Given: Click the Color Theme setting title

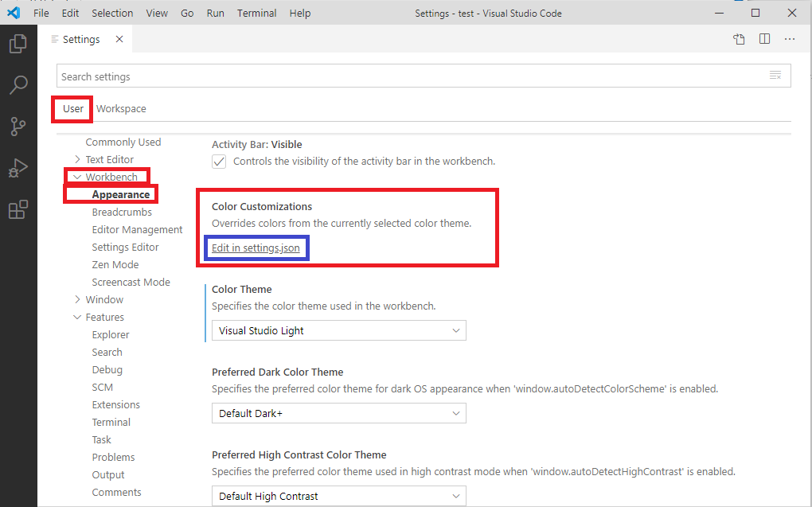Looking at the screenshot, I should point(242,289).
